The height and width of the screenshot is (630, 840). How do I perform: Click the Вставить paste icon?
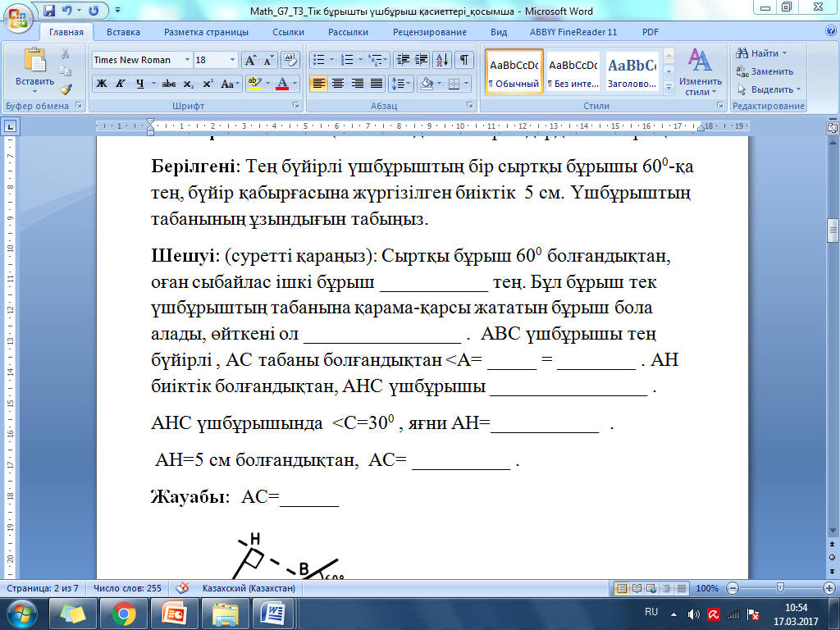(34, 60)
